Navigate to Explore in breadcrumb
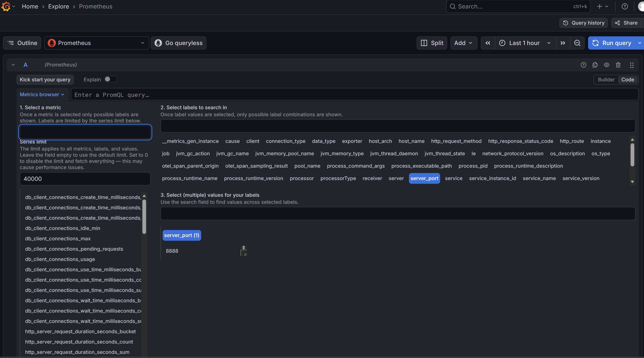 coord(59,7)
